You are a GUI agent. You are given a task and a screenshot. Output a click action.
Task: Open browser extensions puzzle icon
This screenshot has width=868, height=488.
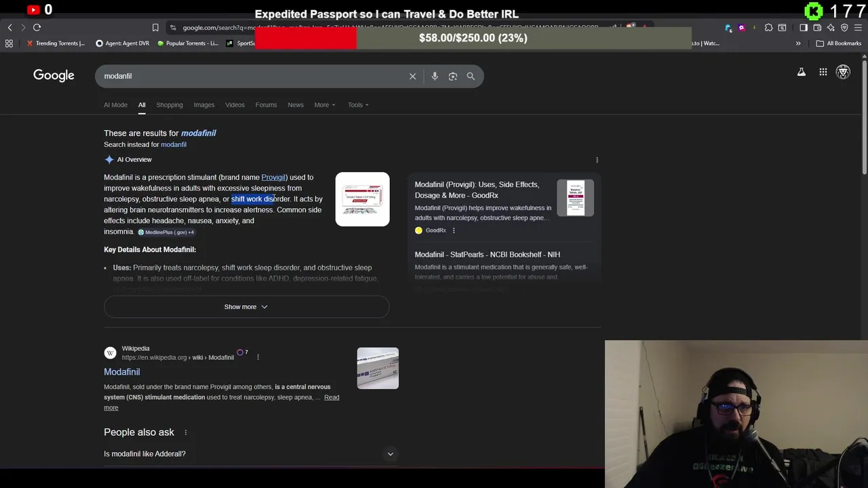(768, 28)
